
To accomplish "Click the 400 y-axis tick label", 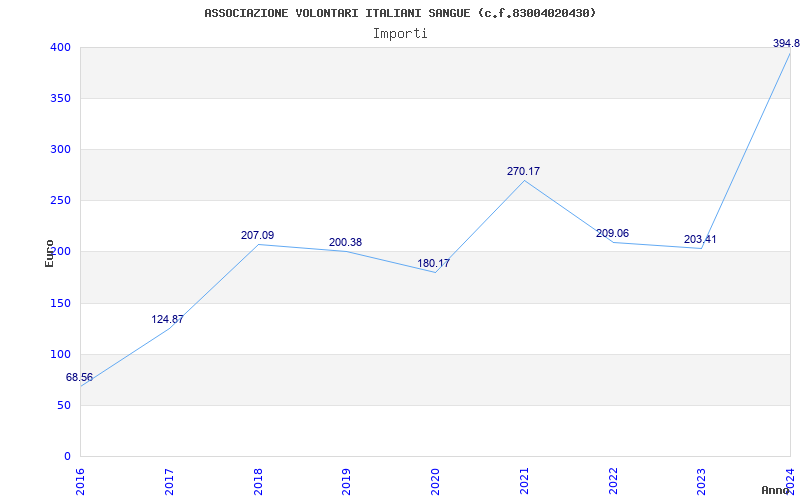I will pos(60,47).
